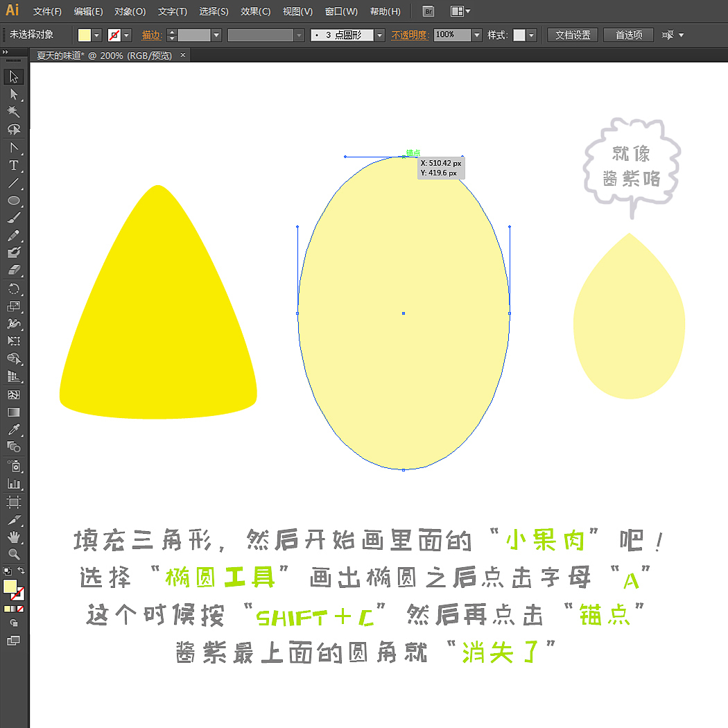Select the Blob Brush tool
Screen dimensions: 728x728
(x=13, y=253)
